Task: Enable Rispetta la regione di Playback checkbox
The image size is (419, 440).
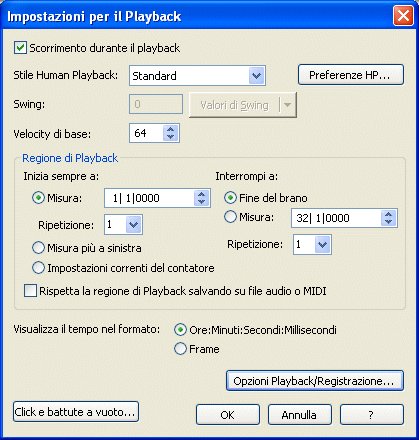Action: (x=30, y=291)
